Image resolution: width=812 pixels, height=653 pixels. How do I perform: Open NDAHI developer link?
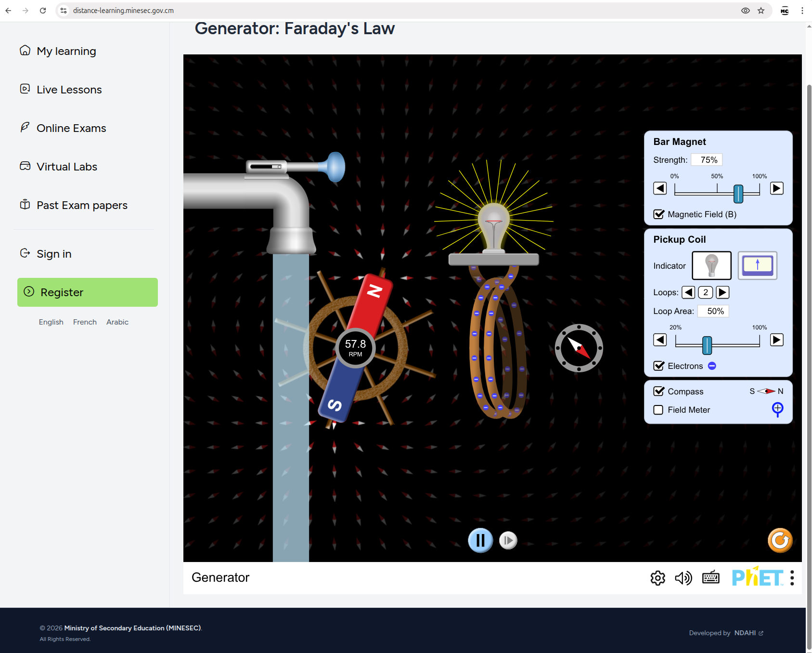click(748, 633)
